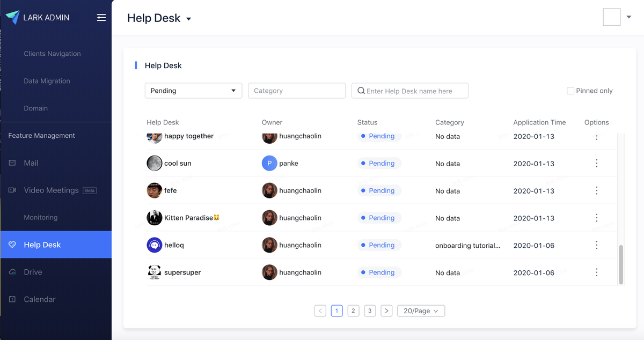Navigate to Drive in sidebar
The image size is (644, 340).
(33, 272)
